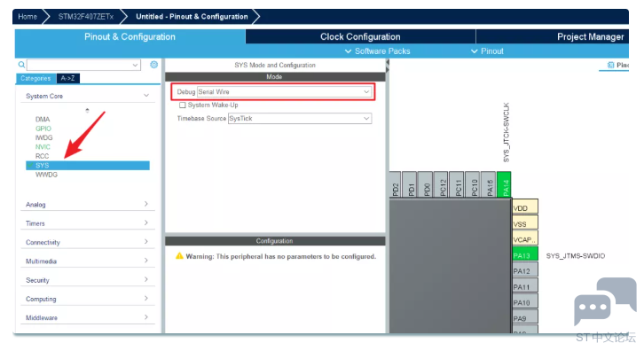Click the SYS_JTCK-SWCLK pin label
Screen dimensions: 644x351
506,132
